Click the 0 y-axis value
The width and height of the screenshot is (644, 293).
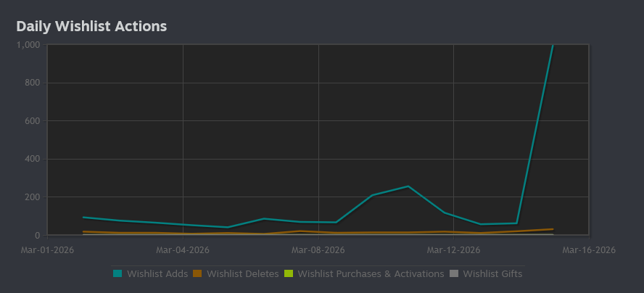tap(38, 236)
